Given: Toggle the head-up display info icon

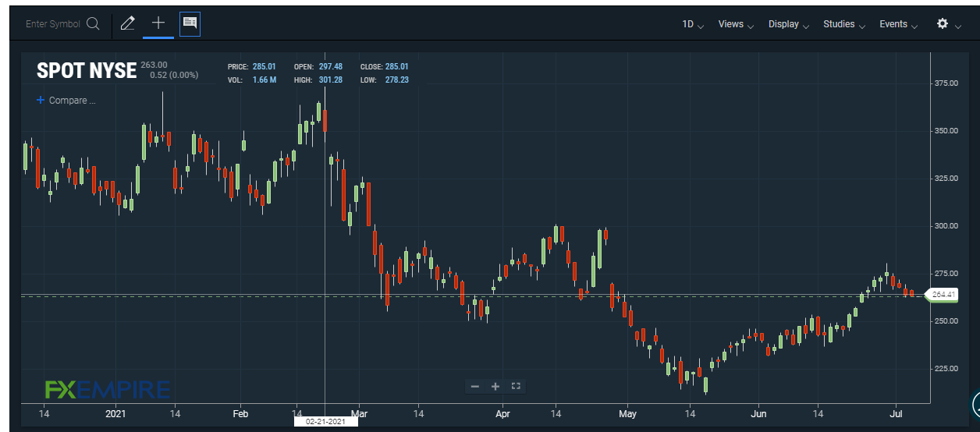Looking at the screenshot, I should (190, 23).
